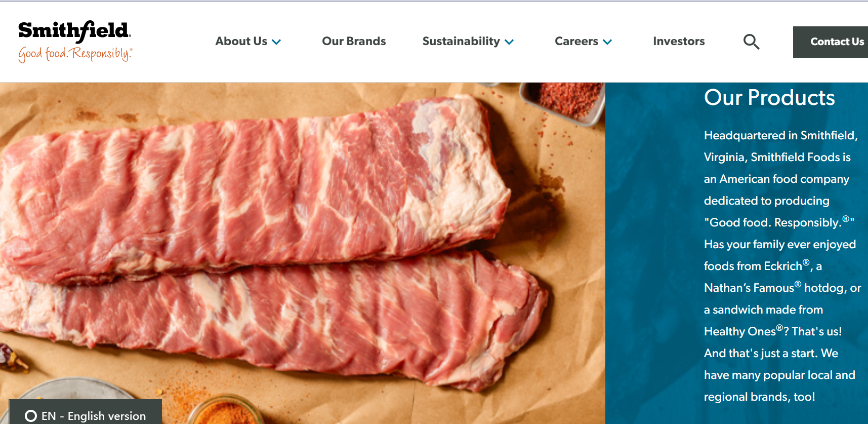This screenshot has height=424, width=868.
Task: Expand the Careers dropdown chevron
Action: [607, 42]
